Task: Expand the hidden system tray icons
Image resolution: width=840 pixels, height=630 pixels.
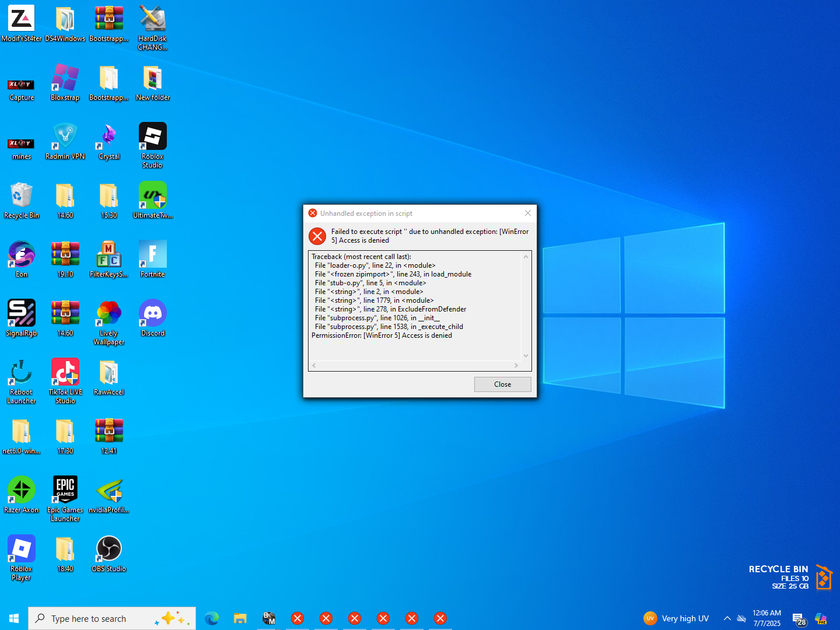Action: [727, 618]
